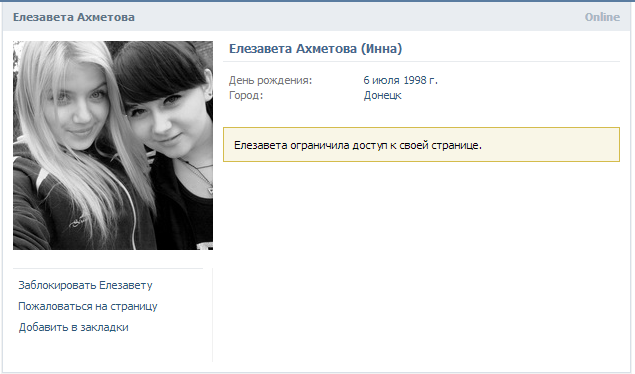Click the 'День рождения:' label
Viewport: 635px width, 374px height.
coord(271,80)
